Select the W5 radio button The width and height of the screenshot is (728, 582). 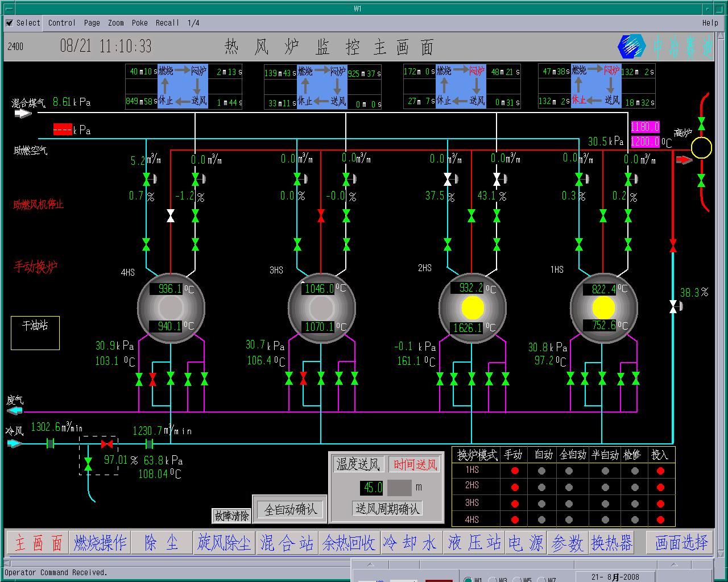(516, 580)
